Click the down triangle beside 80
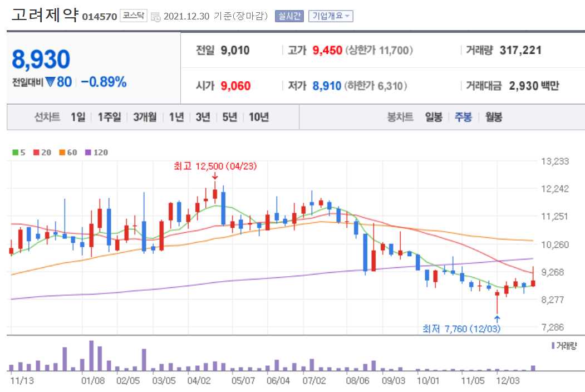585x392 pixels. [x=50, y=82]
